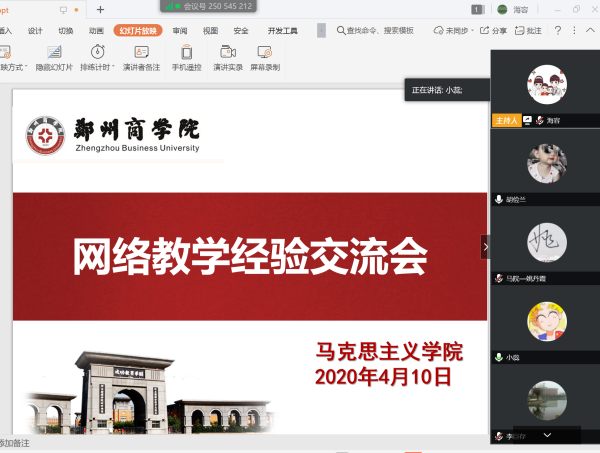Open a new document tab with plus
Screen dimensions: 600x453
coord(100,9)
